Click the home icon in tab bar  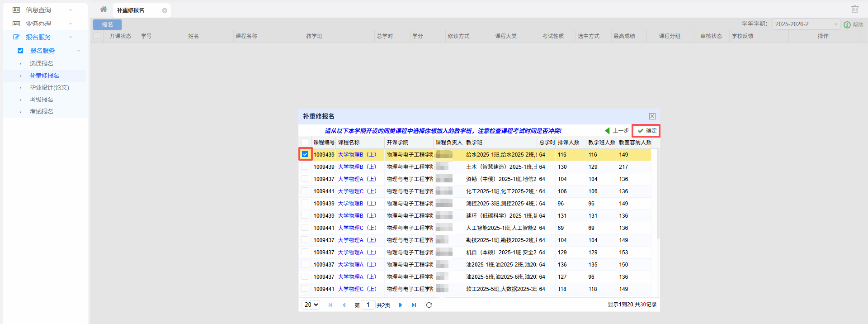point(104,10)
